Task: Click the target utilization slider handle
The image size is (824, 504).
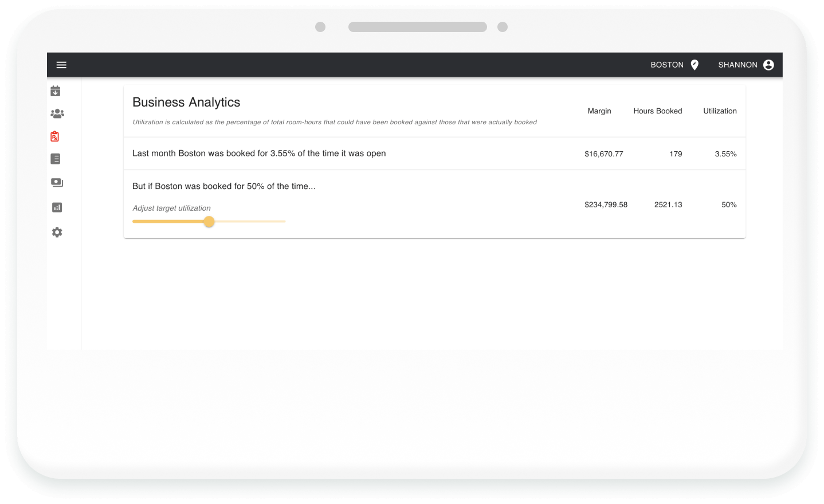Action: point(209,222)
